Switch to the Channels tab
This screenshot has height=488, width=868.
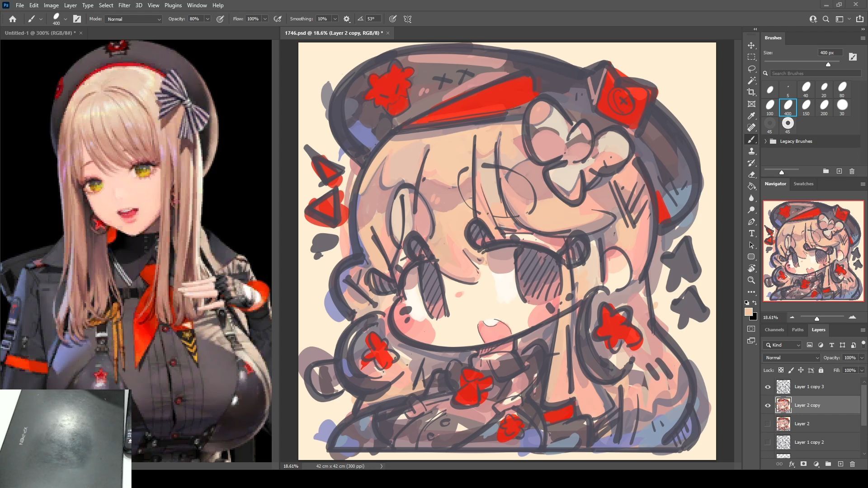pos(774,329)
